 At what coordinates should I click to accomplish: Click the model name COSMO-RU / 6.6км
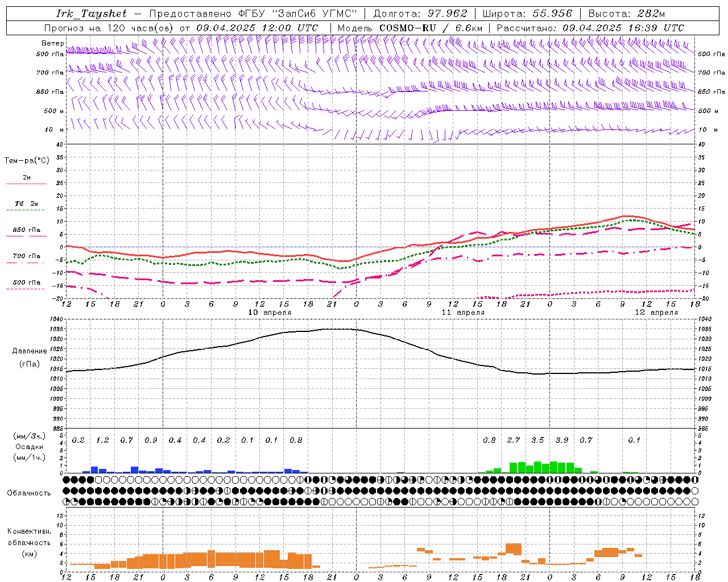point(431,28)
